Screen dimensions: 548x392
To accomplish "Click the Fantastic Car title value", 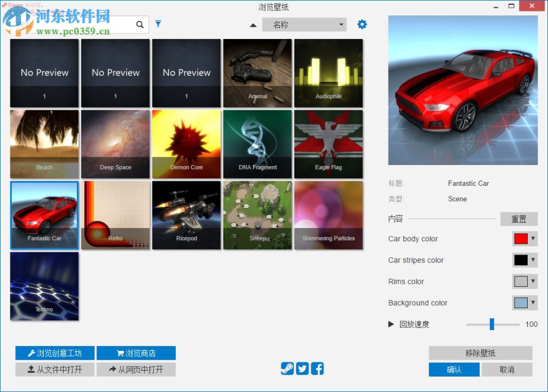I will pos(469,183).
